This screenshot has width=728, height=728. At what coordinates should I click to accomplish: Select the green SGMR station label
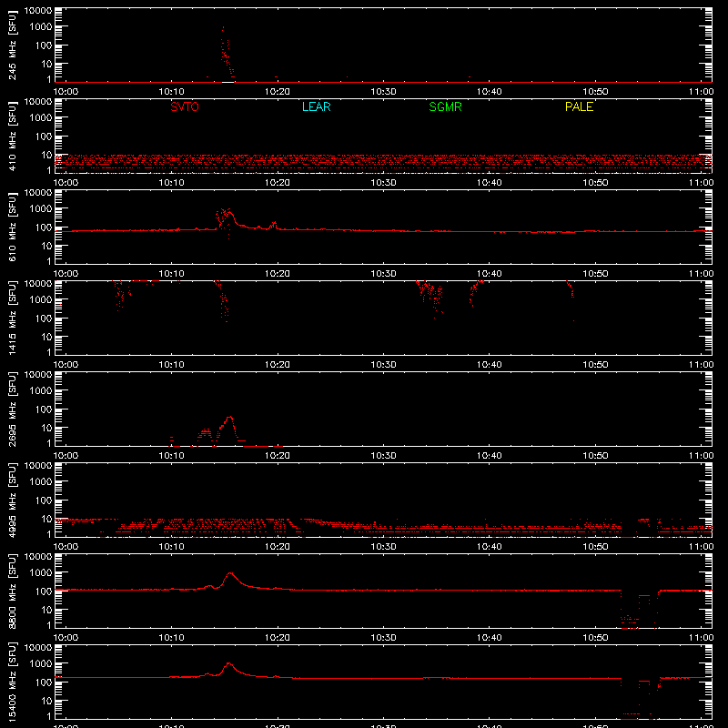click(x=445, y=106)
